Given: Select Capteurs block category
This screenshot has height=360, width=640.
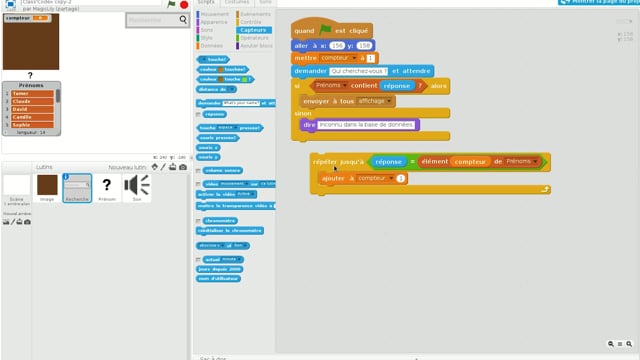Looking at the screenshot, I should [x=254, y=30].
